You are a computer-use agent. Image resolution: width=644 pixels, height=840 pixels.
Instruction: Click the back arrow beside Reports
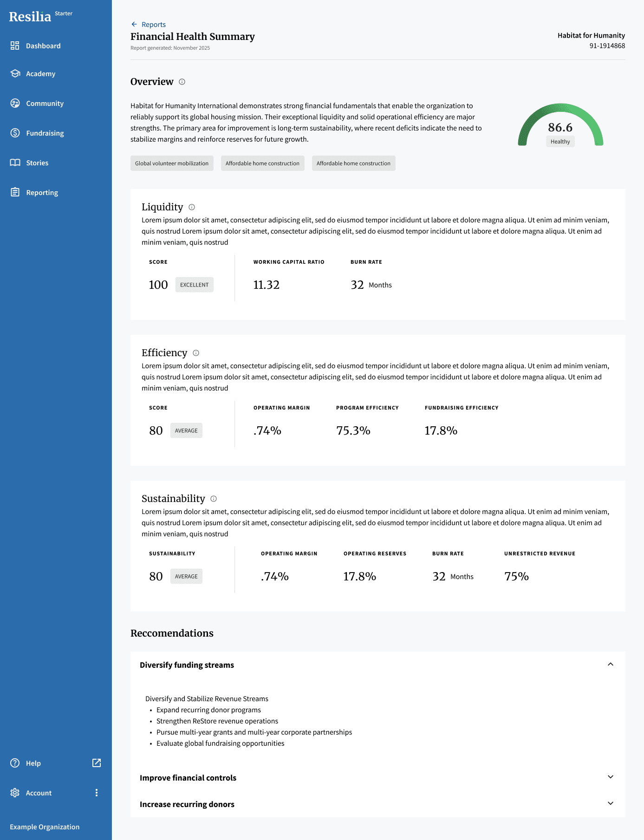tap(134, 24)
